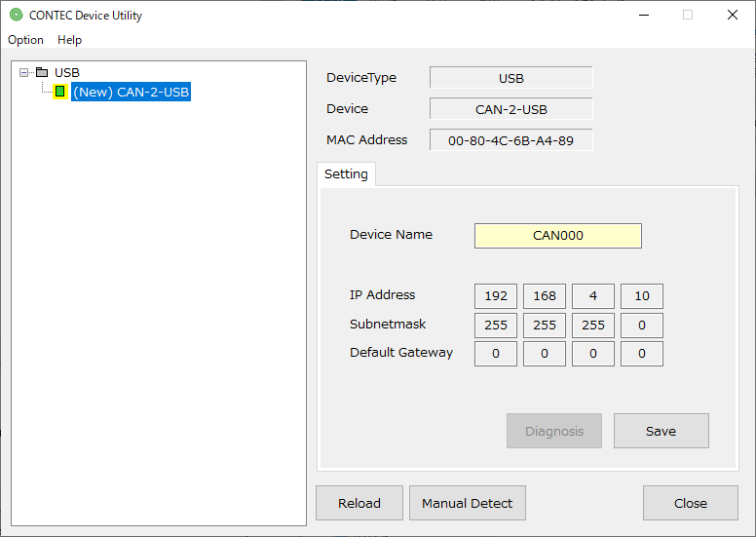Minimize the CONTEC Device Utility window

pyautogui.click(x=644, y=15)
